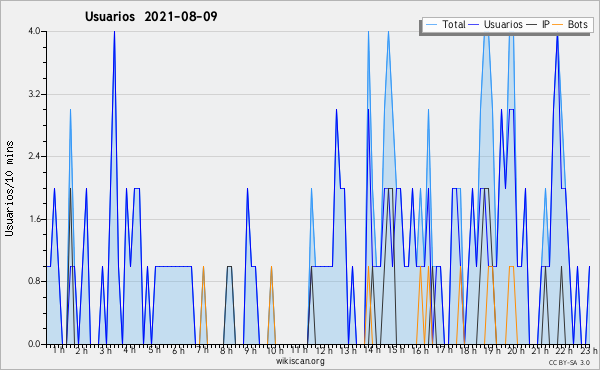Click the y-axis value 0.0

coord(34,344)
